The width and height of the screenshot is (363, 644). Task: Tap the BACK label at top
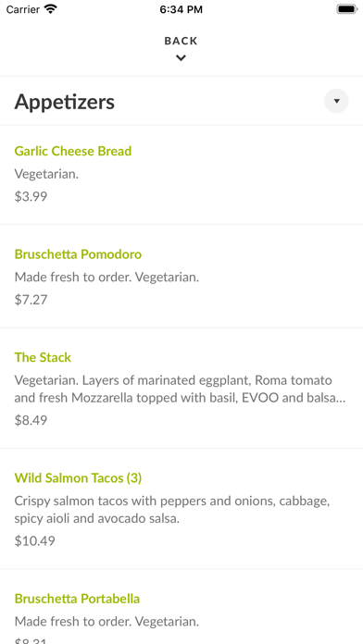(x=181, y=41)
